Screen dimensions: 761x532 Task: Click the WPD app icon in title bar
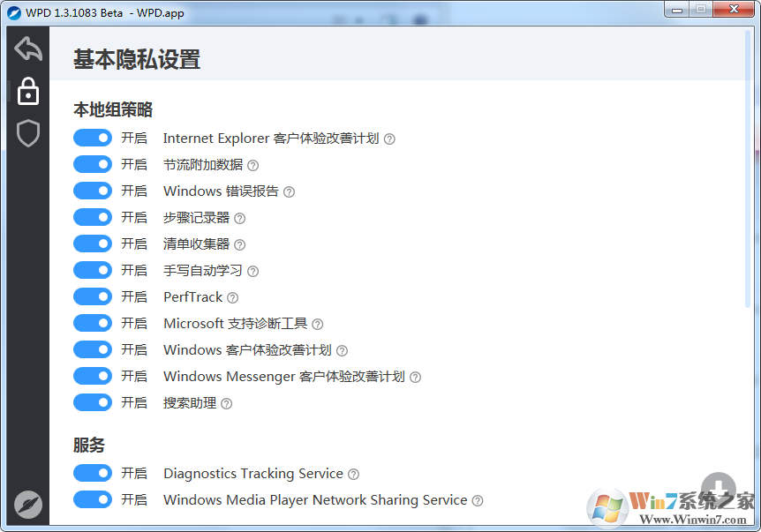pyautogui.click(x=14, y=13)
